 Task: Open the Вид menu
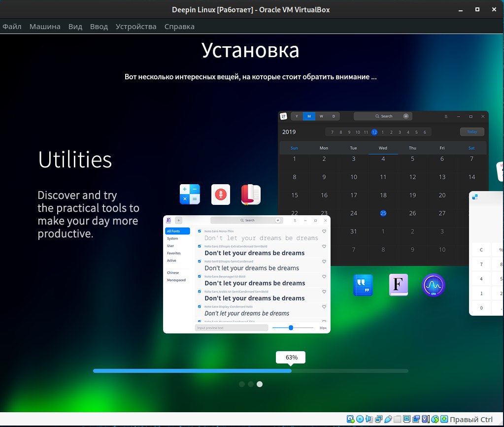coord(75,27)
